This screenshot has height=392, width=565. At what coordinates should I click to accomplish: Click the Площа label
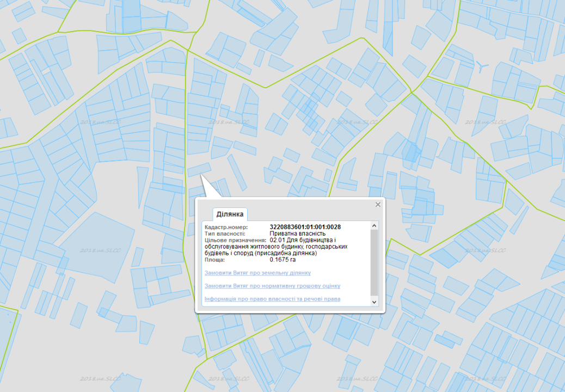215,260
